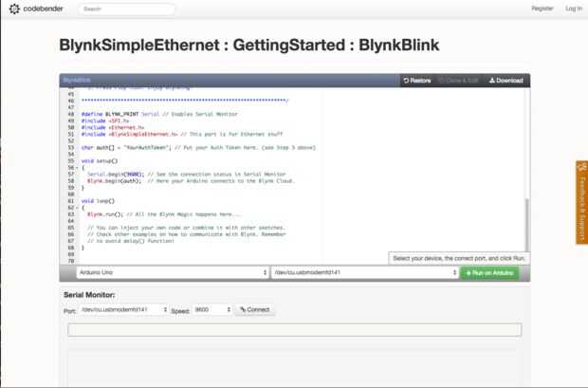588x388 pixels.
Task: Click the code editor vertical scrollbar
Action: [x=527, y=225]
